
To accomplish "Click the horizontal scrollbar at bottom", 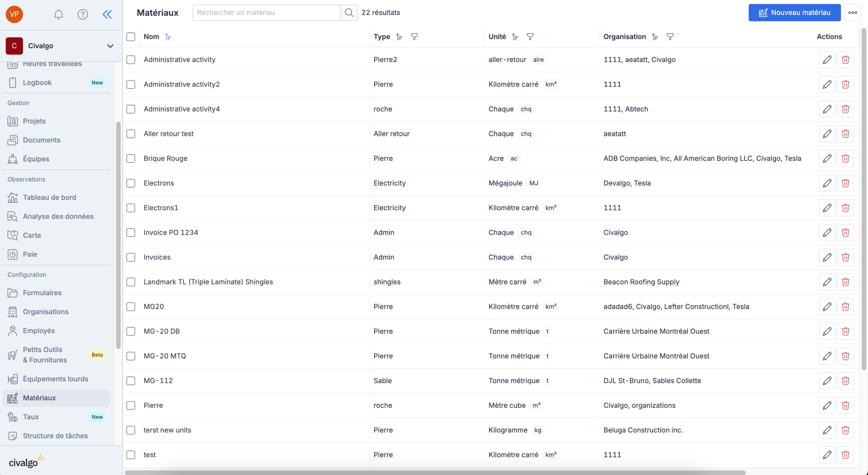I will click(435, 472).
